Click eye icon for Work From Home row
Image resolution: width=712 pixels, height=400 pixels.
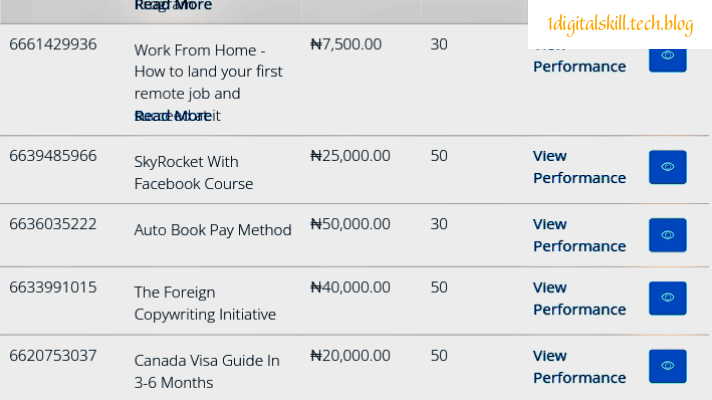tap(667, 55)
